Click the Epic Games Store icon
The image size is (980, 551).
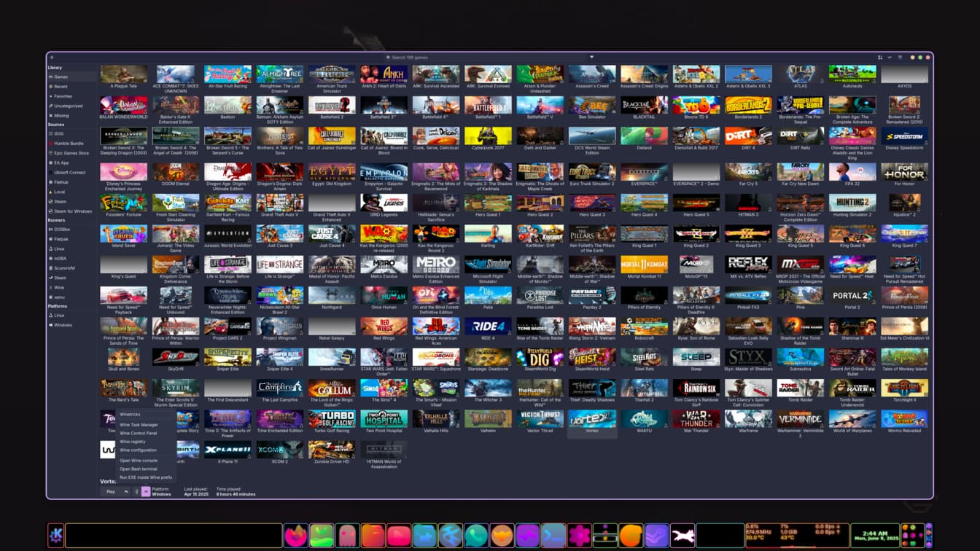point(50,153)
